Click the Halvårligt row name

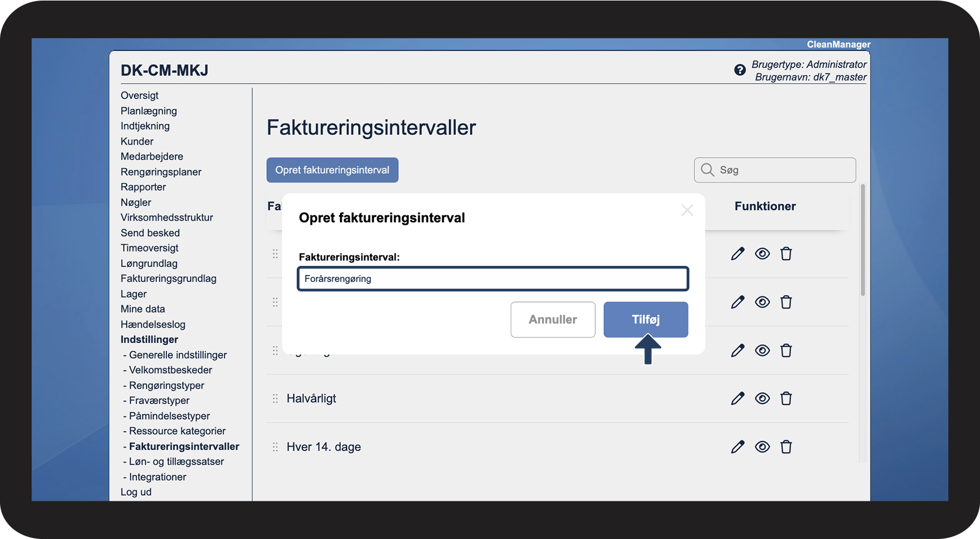311,399
